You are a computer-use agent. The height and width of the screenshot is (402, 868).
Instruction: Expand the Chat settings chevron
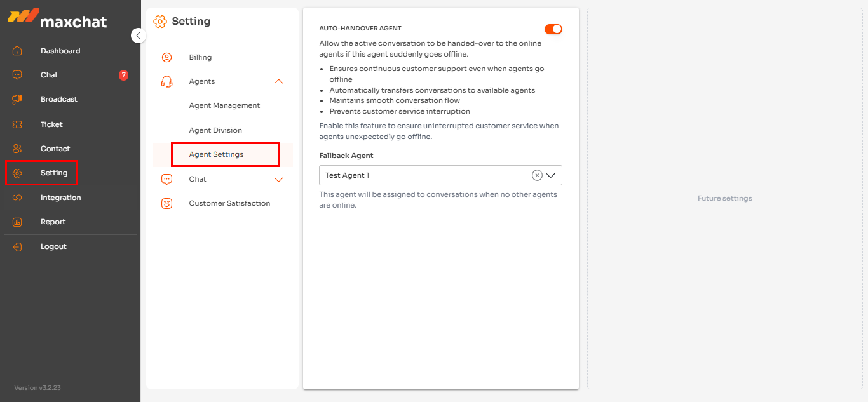tap(278, 179)
